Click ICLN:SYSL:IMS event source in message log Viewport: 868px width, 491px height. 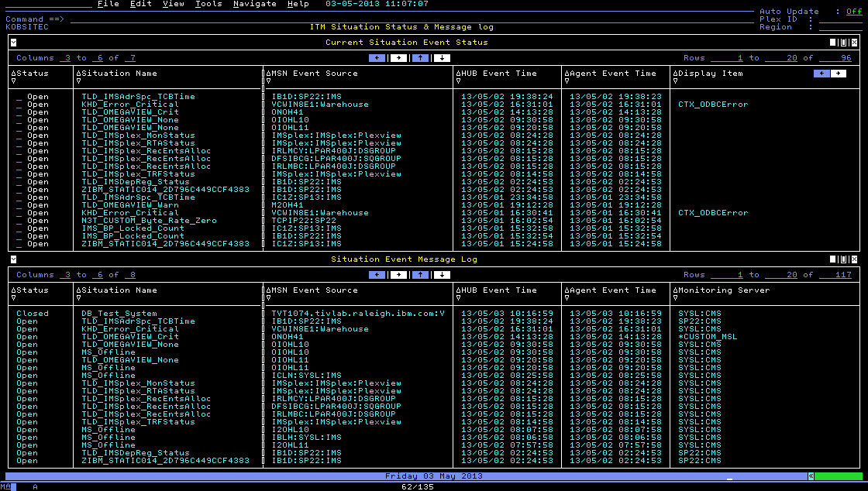(x=307, y=376)
